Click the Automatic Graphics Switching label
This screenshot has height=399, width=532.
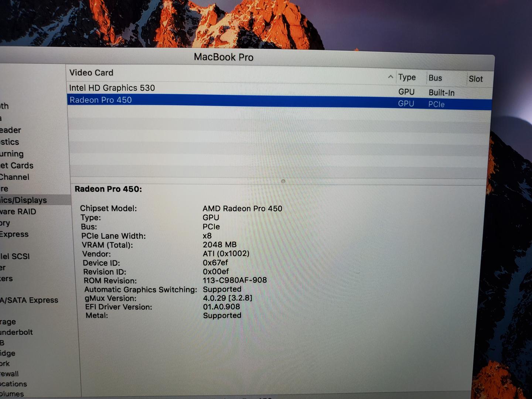point(141,290)
